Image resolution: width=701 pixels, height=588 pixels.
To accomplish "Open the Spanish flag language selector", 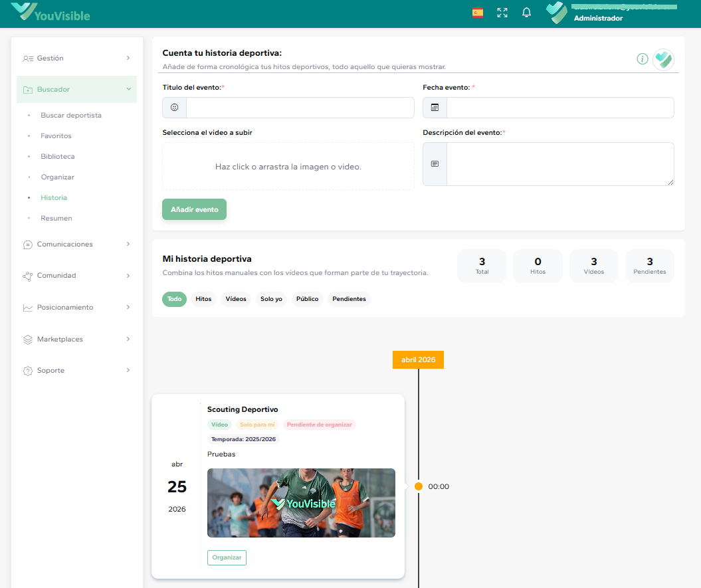I will (478, 13).
